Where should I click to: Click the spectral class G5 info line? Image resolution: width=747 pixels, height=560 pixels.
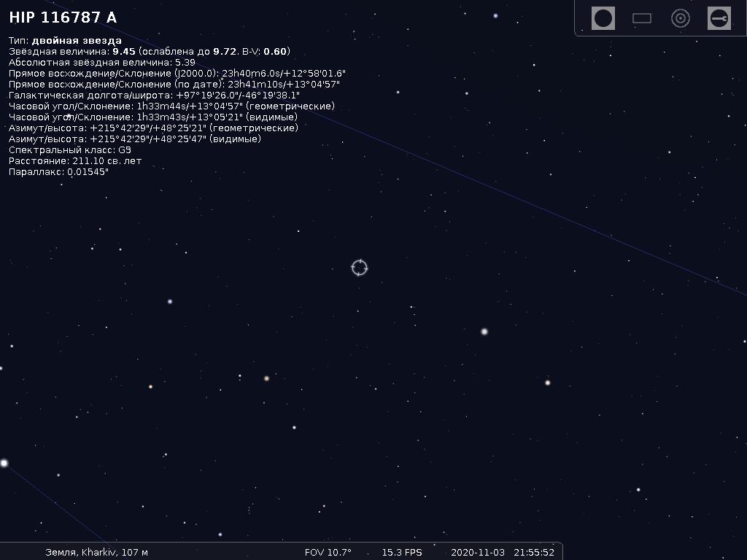[x=70, y=149]
